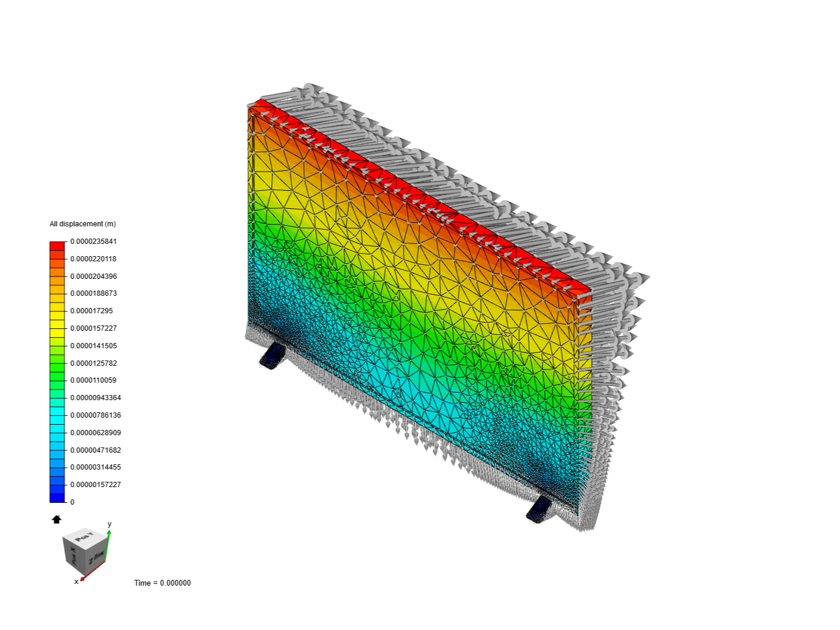840x630 pixels.
Task: Click legend value 0.00000471682
Action: (x=96, y=450)
